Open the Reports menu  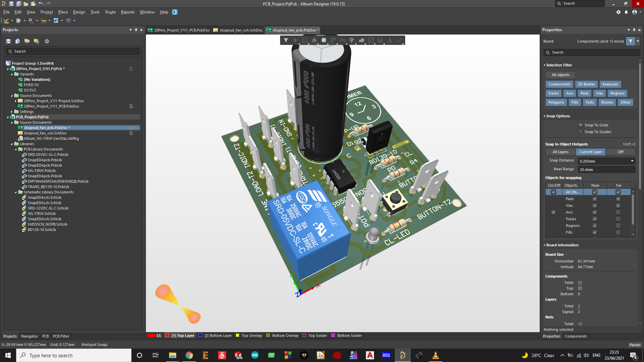127,12
